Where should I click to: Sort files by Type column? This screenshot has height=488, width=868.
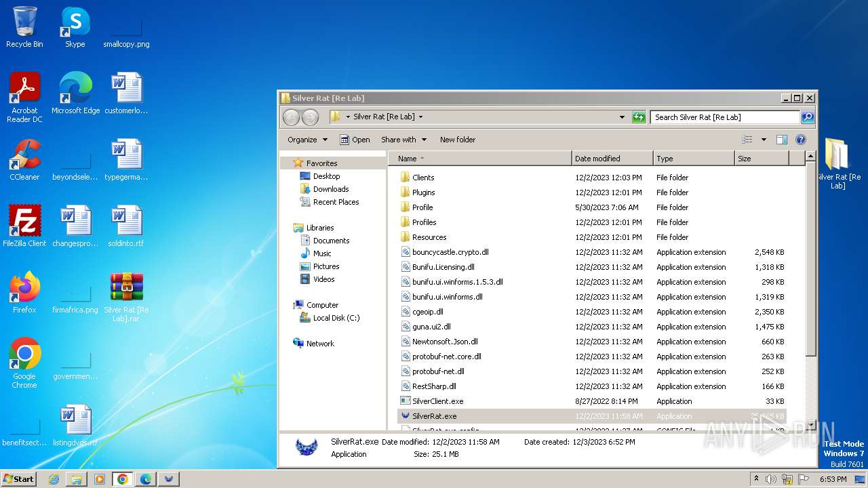(694, 159)
